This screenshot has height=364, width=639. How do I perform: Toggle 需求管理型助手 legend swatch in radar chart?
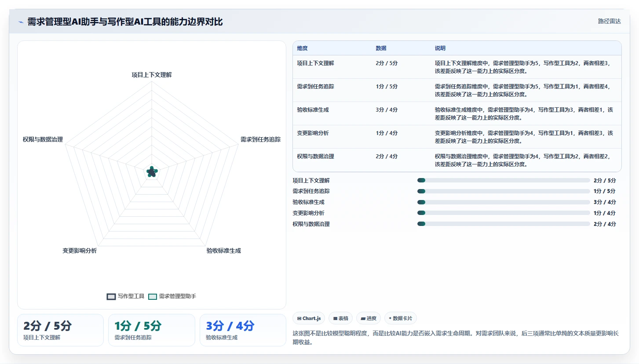click(153, 297)
